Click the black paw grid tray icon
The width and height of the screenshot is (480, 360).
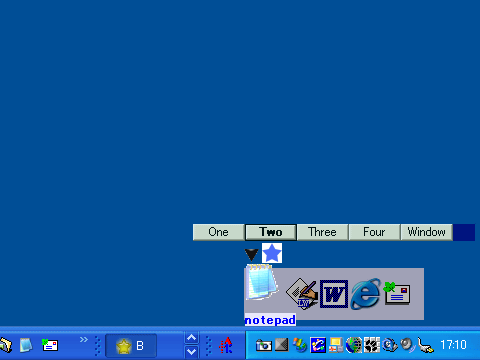(x=372, y=345)
